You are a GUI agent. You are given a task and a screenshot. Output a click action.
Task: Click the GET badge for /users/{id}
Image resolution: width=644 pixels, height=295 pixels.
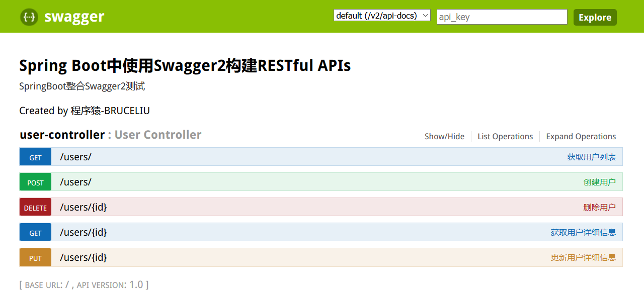tap(35, 232)
